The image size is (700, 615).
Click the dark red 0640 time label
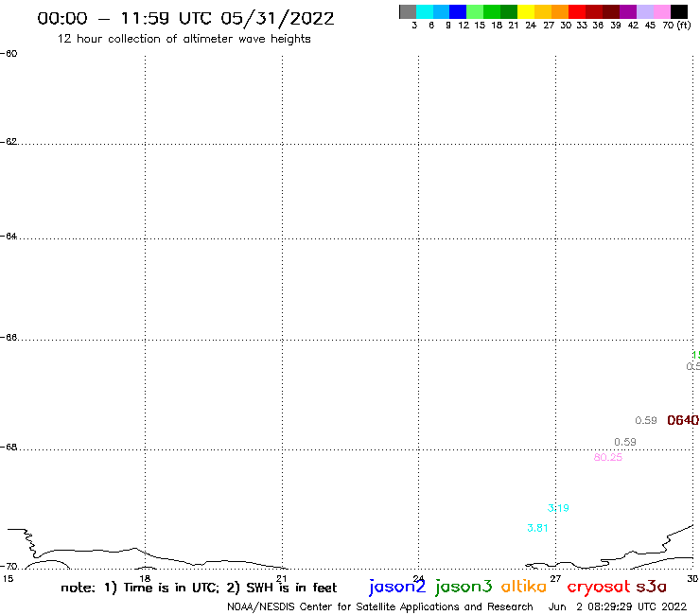pos(683,420)
